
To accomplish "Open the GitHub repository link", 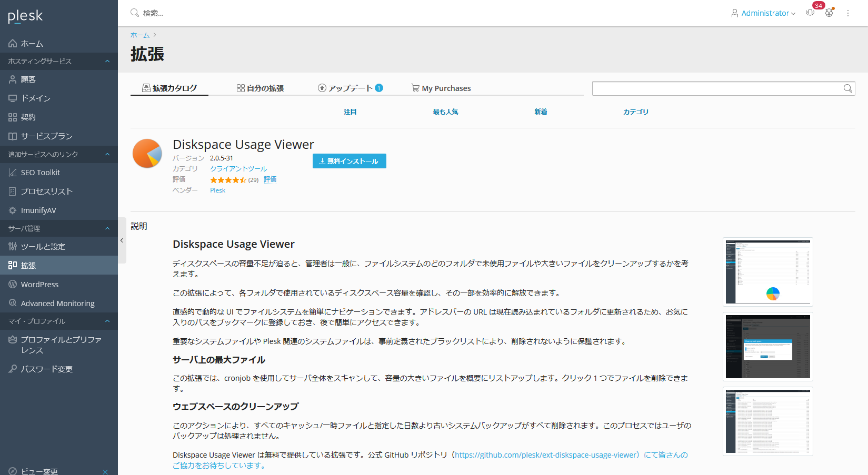I will [546, 455].
